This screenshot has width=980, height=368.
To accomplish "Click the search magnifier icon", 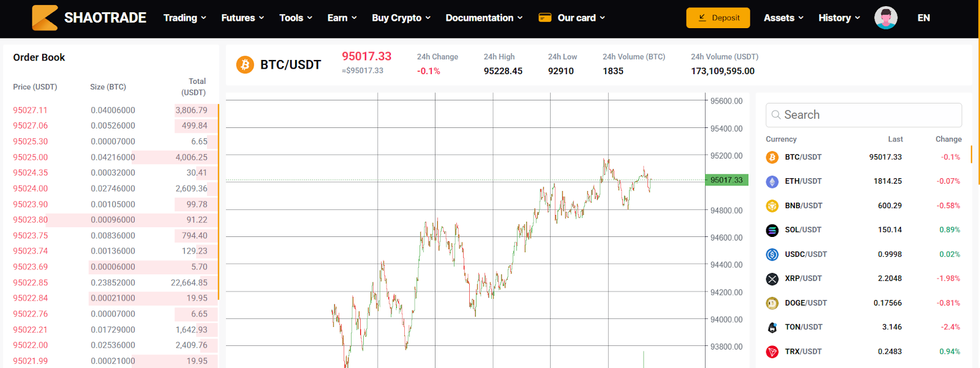I will (776, 115).
